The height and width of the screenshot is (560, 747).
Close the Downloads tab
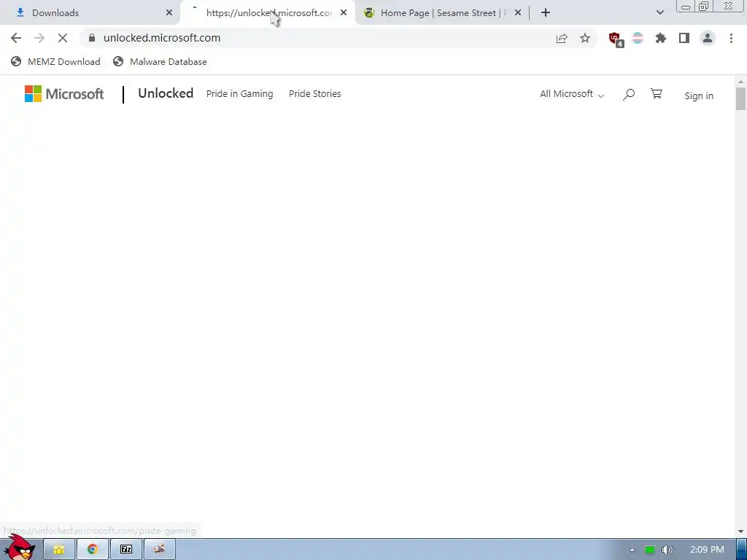click(x=169, y=13)
